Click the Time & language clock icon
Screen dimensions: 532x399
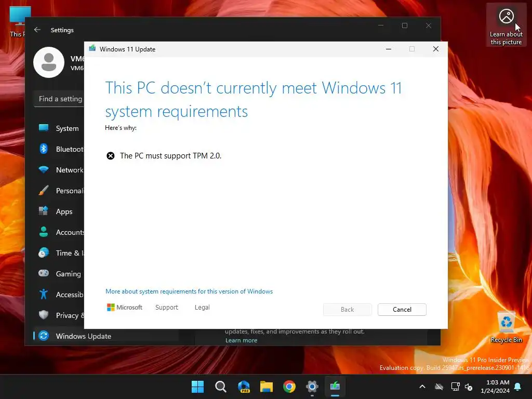click(44, 253)
